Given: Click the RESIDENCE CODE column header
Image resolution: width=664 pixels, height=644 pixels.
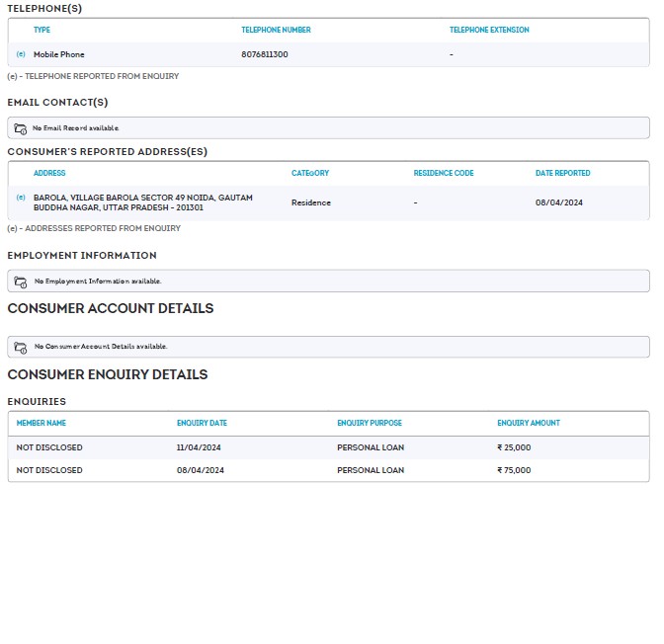Looking at the screenshot, I should 444,173.
